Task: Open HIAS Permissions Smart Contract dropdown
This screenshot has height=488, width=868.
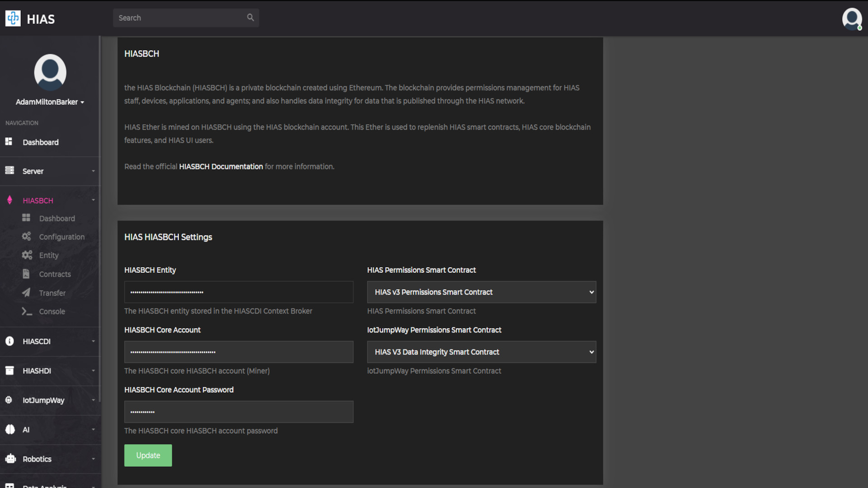Action: 481,292
